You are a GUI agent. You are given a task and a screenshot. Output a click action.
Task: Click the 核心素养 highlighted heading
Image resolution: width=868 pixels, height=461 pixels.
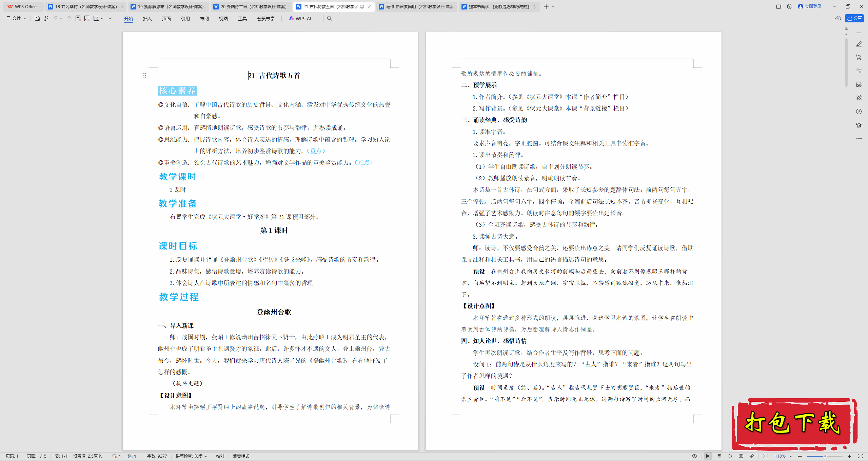177,91
